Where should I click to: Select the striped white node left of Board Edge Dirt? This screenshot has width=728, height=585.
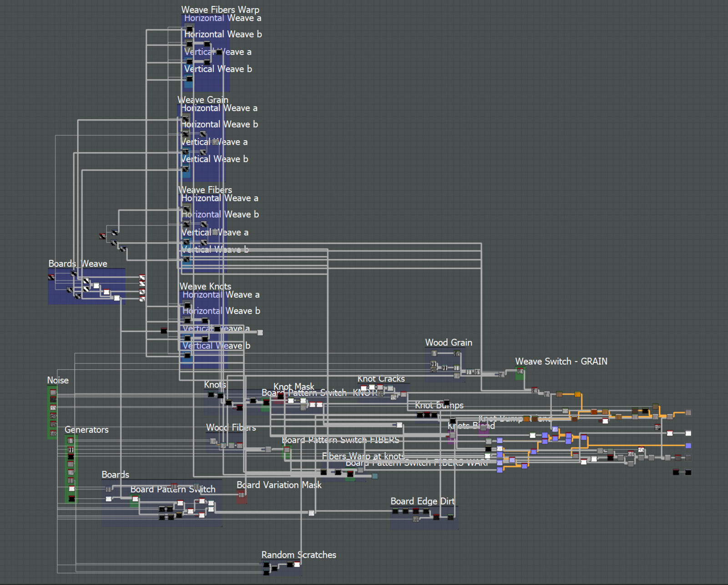(311, 513)
